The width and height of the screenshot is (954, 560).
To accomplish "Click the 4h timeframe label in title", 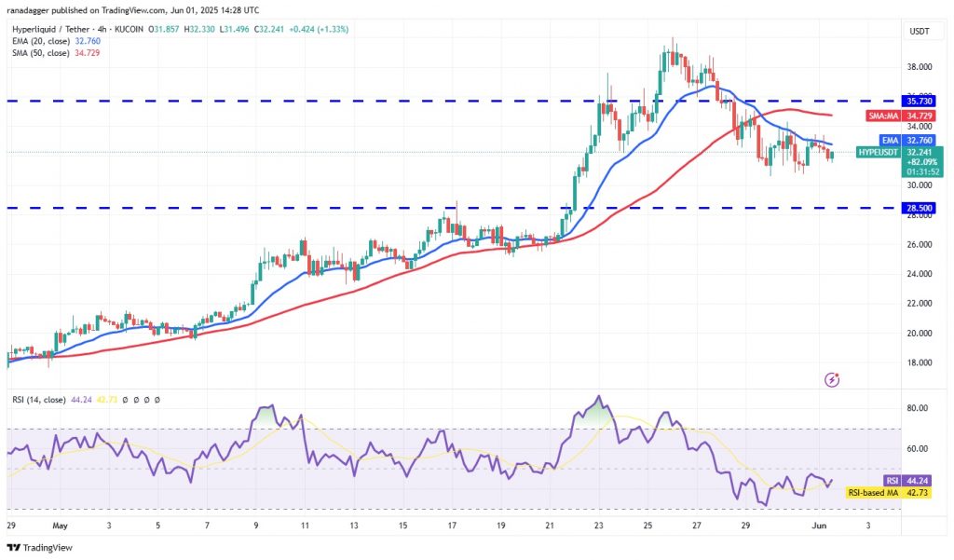I will pyautogui.click(x=101, y=29).
